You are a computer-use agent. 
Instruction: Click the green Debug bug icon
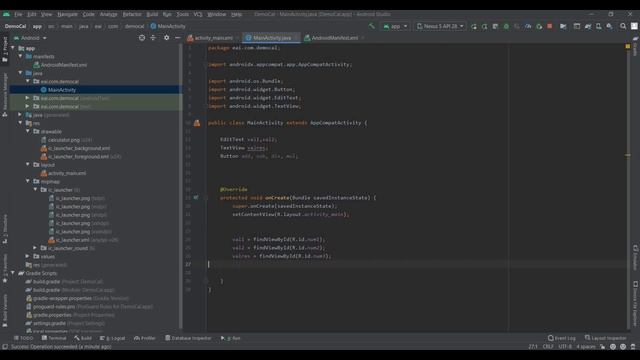tap(506, 26)
